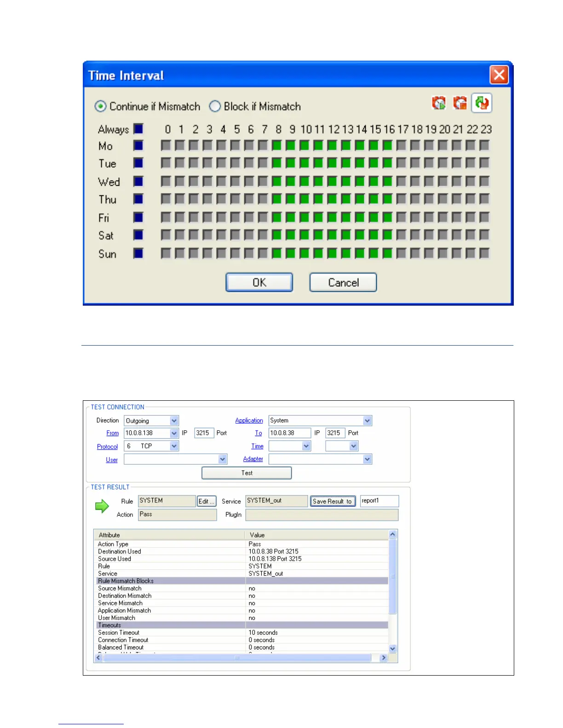Viewport: 563px width, 728px height.
Task: Toggle Sunday hour 20 gray cell
Action: coord(442,253)
